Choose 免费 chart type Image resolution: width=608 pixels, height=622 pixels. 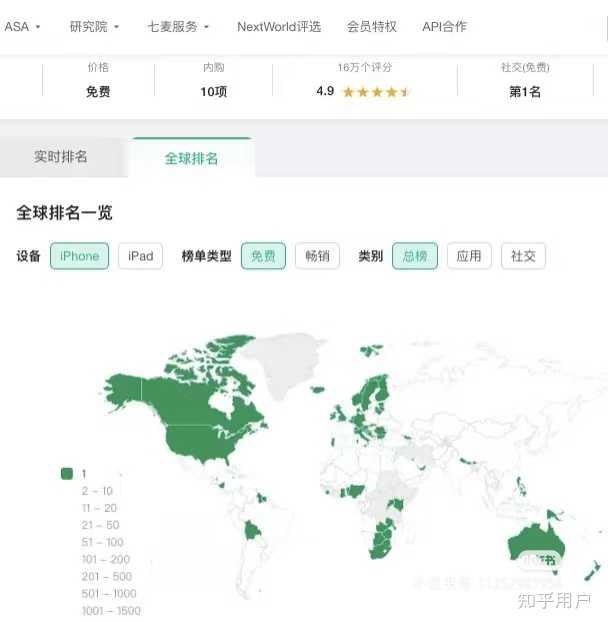pyautogui.click(x=263, y=256)
